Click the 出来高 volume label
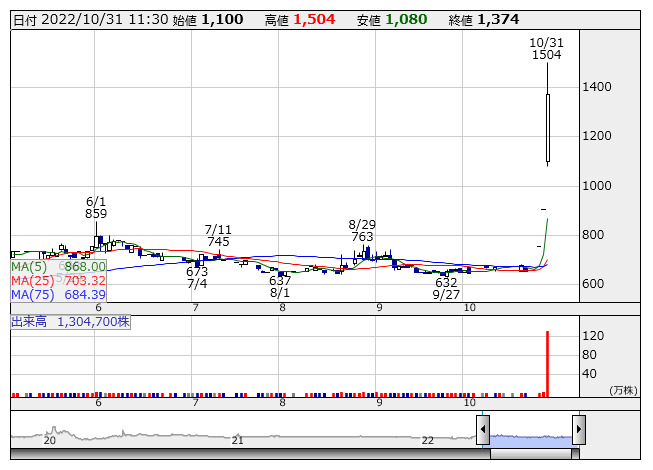Screen dimensions: 653x470 (x=70, y=322)
